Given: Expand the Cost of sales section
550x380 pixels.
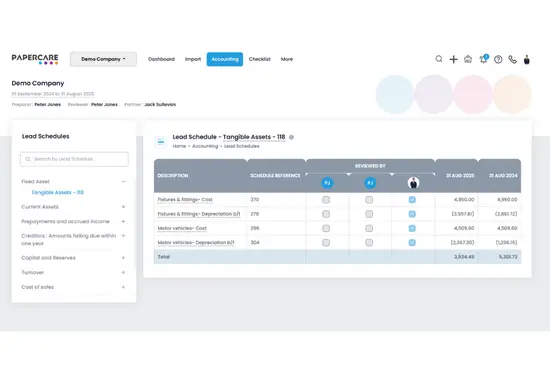Looking at the screenshot, I should (x=123, y=287).
